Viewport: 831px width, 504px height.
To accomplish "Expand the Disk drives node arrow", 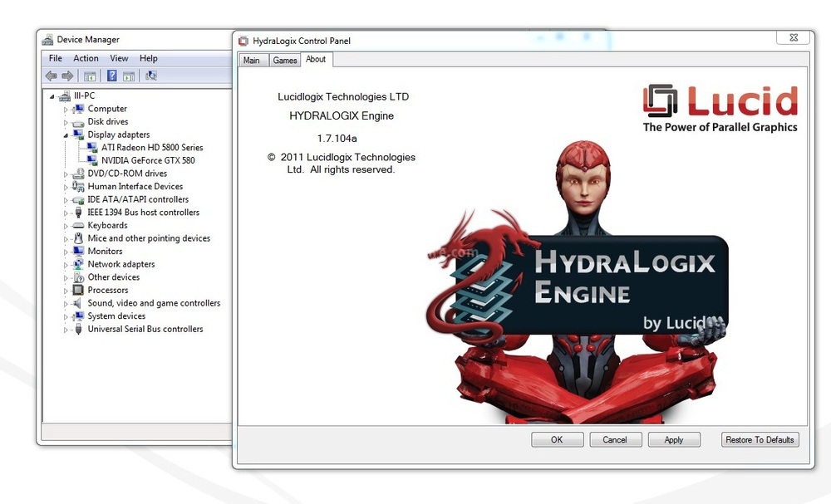I will pyautogui.click(x=66, y=122).
